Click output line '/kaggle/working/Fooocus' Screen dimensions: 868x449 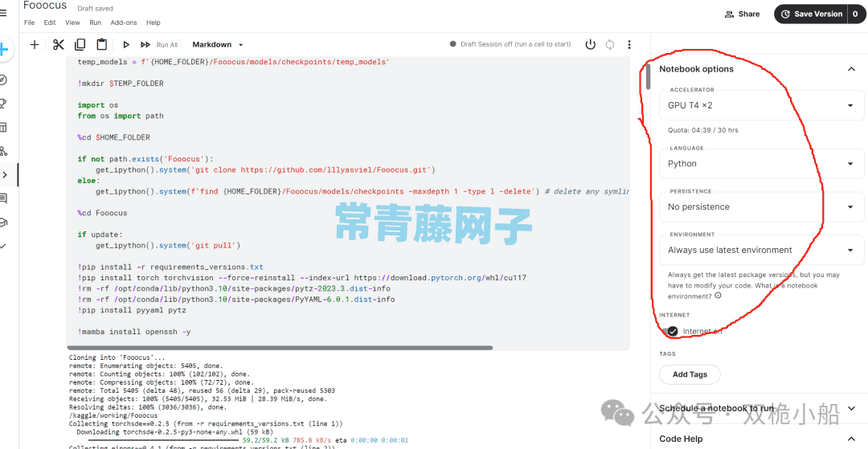pos(113,414)
